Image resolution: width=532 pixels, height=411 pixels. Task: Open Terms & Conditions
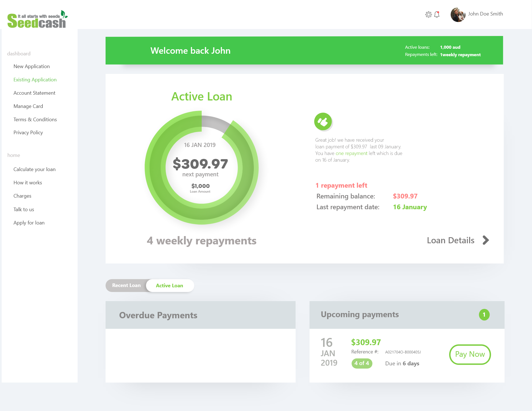35,120
